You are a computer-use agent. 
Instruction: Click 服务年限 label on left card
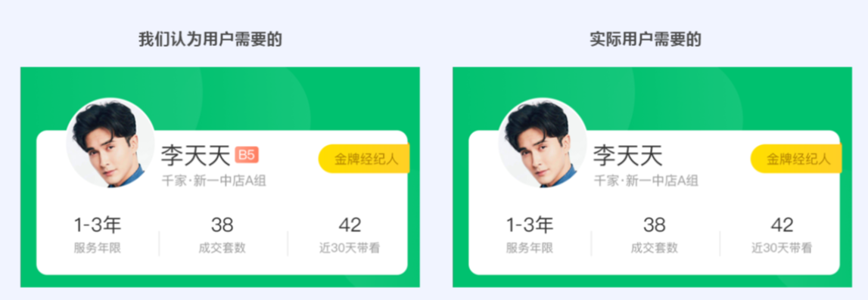(x=98, y=248)
